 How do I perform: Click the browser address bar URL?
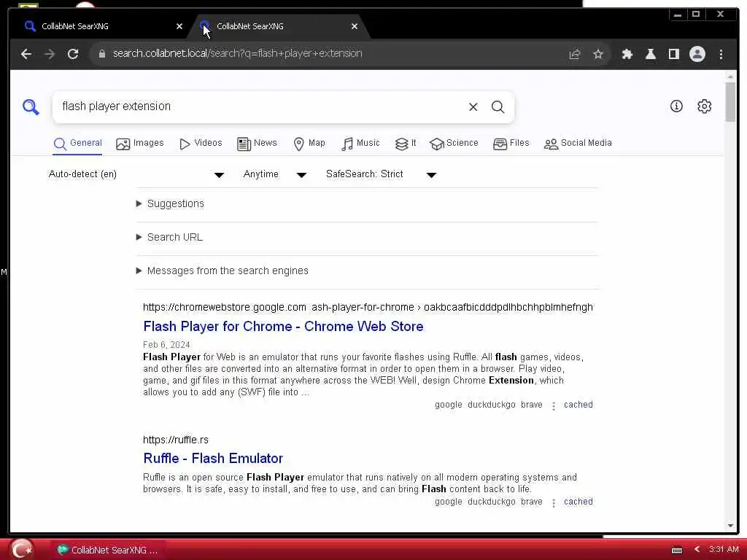pos(237,54)
